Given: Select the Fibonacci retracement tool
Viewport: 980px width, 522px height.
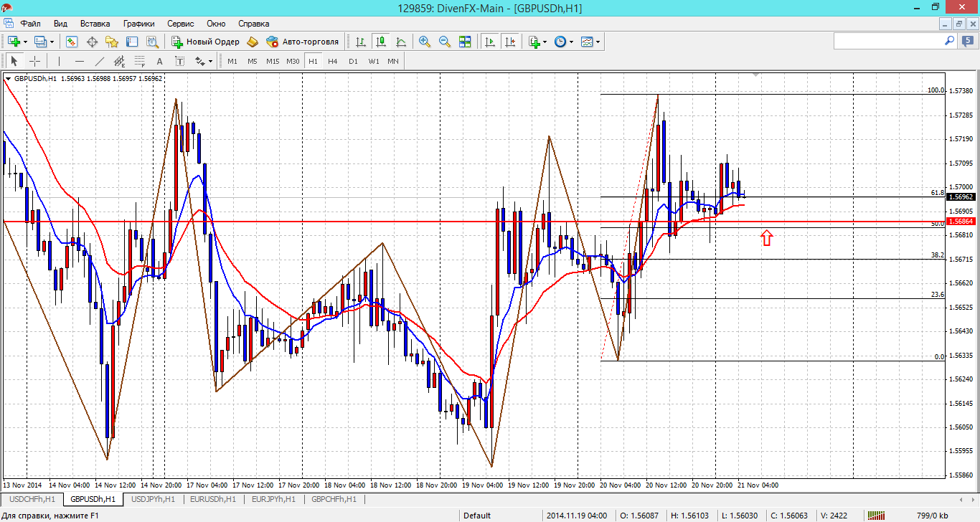Looking at the screenshot, I should click(x=140, y=61).
